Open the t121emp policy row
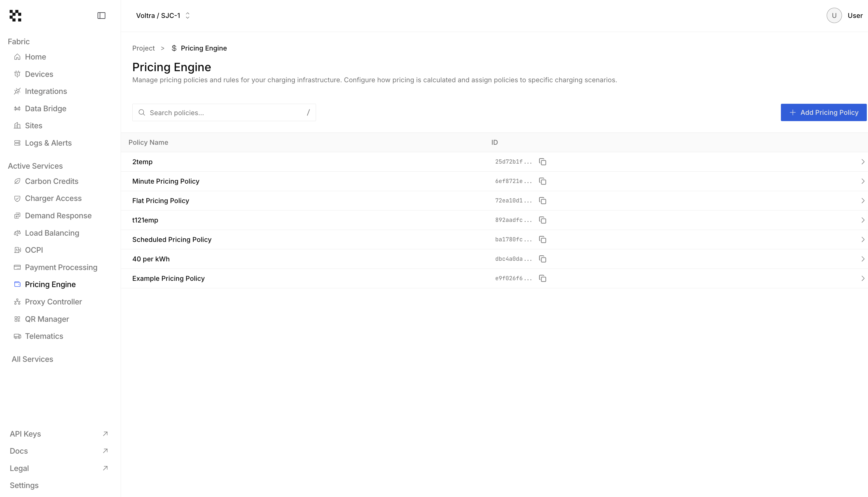This screenshot has height=497, width=868. [x=494, y=220]
